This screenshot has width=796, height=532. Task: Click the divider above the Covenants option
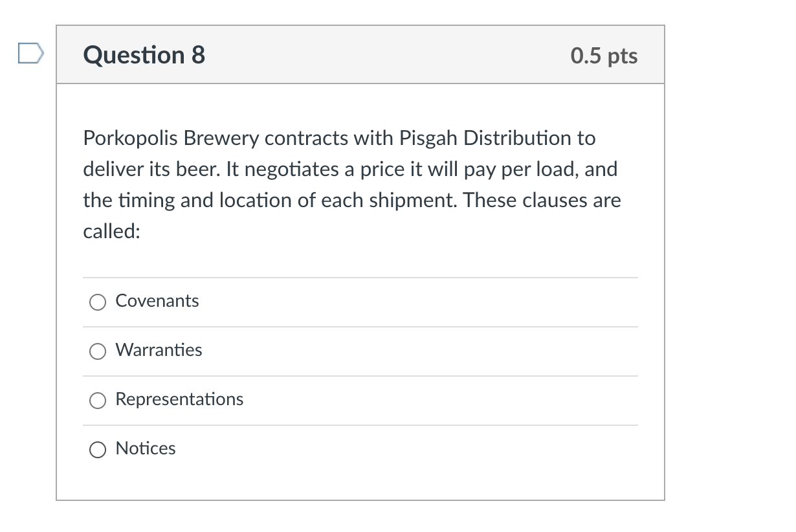360,278
